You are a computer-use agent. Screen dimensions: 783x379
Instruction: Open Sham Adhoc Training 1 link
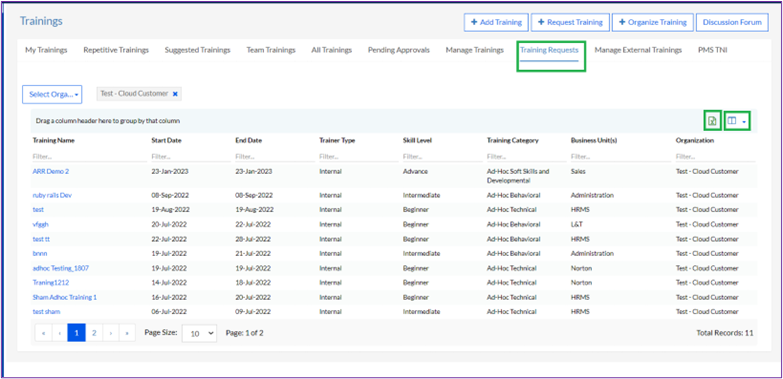[64, 297]
